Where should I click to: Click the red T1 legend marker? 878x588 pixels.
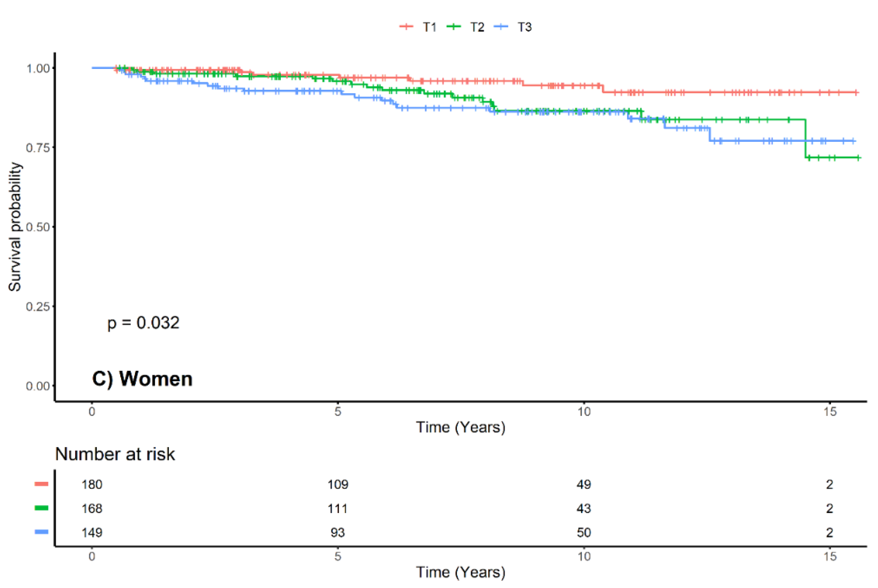(406, 27)
